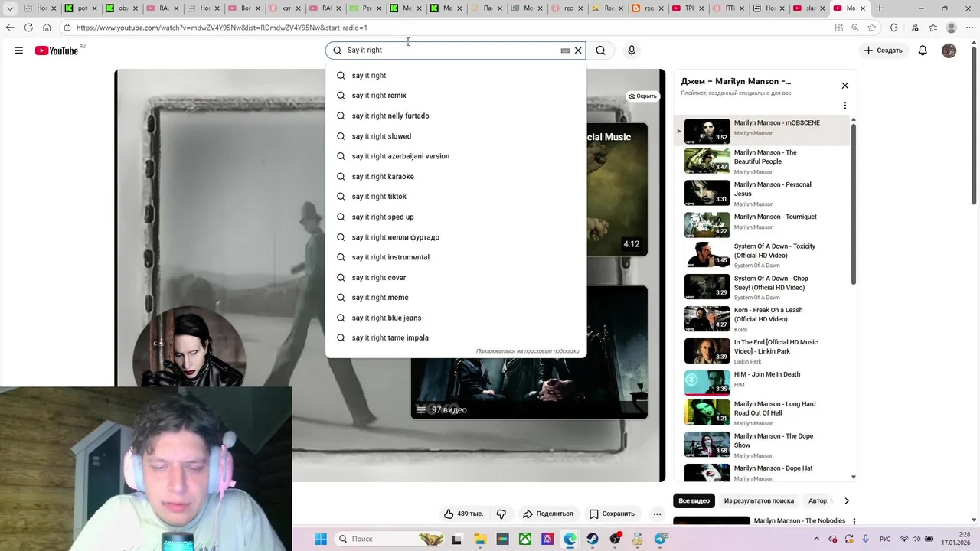Open Telegram from taskbar
This screenshot has width=980, height=551.
(x=661, y=539)
